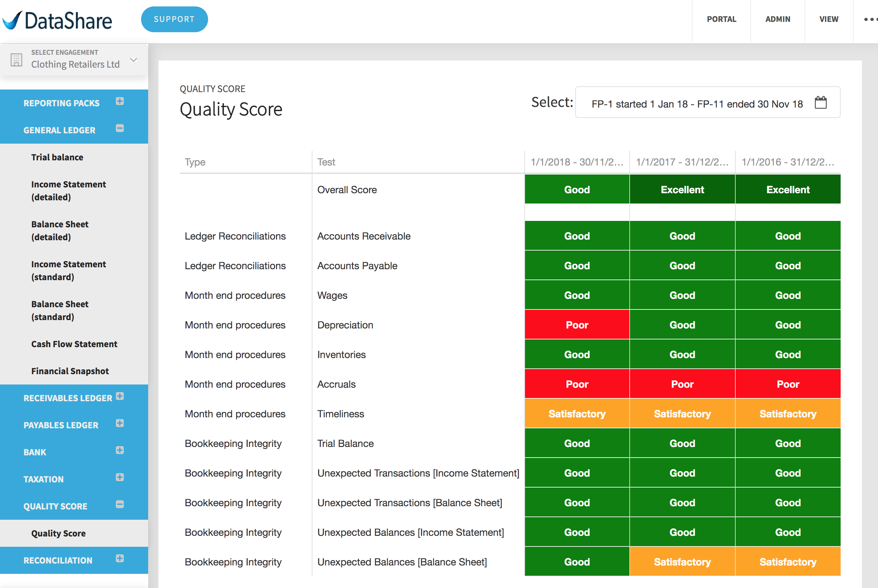
Task: Open the PORTAL menu item
Action: [x=721, y=20]
